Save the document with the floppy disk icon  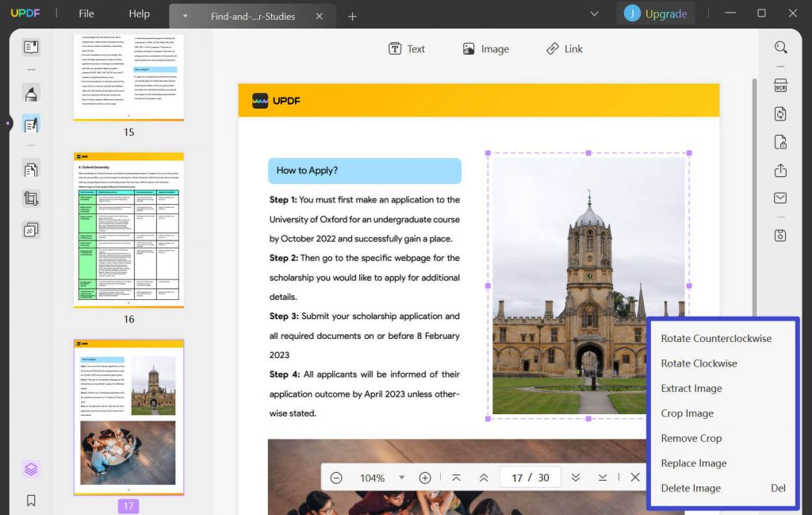[780, 235]
